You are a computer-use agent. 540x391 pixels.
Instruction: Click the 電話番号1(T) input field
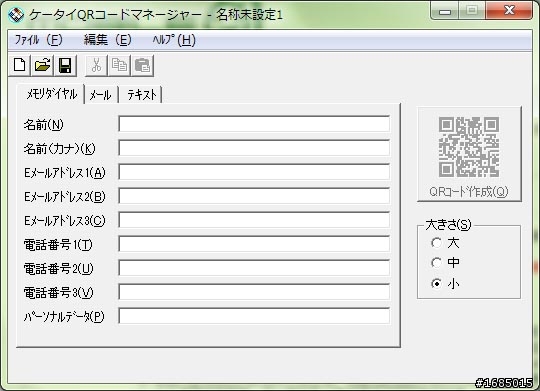(x=254, y=244)
